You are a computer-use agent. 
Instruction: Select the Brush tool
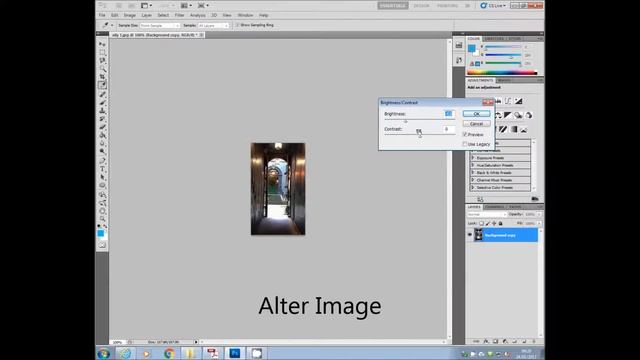coord(102,102)
